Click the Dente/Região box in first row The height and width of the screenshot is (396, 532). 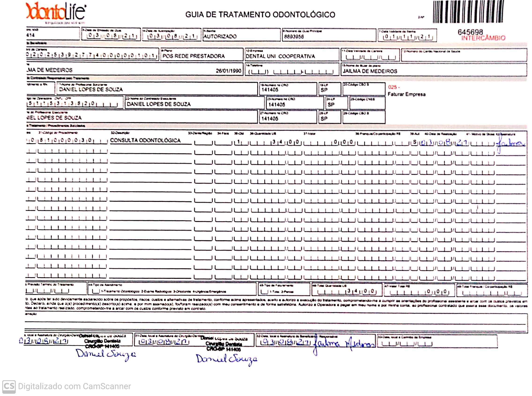click(203, 143)
